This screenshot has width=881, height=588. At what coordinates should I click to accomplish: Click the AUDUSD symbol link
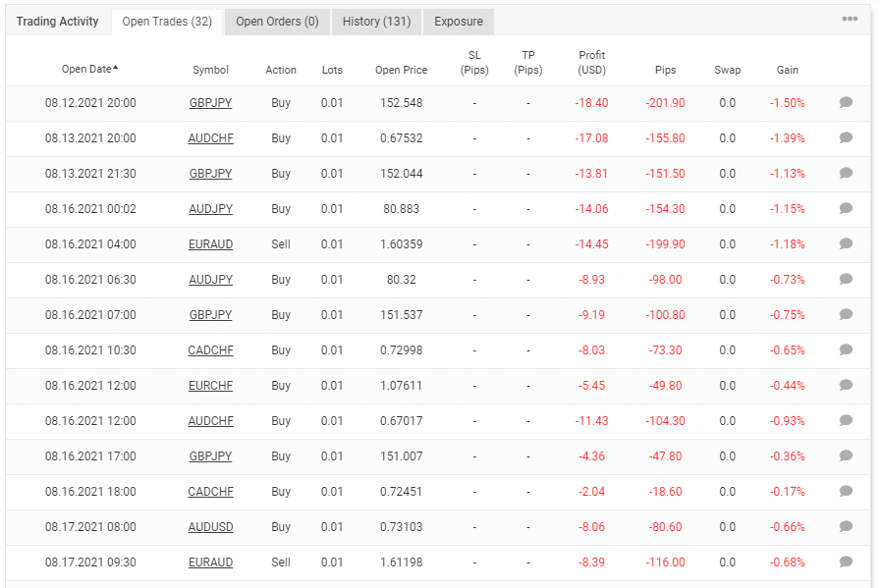point(210,527)
